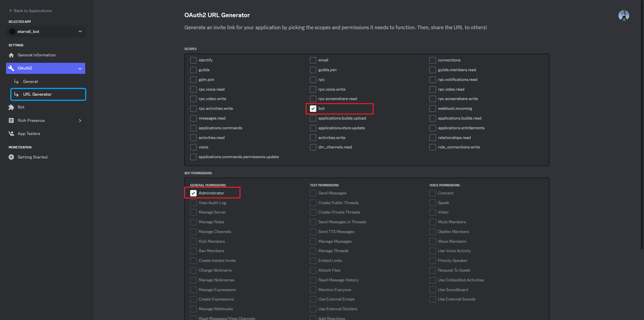This screenshot has height=320, width=644.
Task: Click the plus icon for Getting Started
Action: (11, 157)
